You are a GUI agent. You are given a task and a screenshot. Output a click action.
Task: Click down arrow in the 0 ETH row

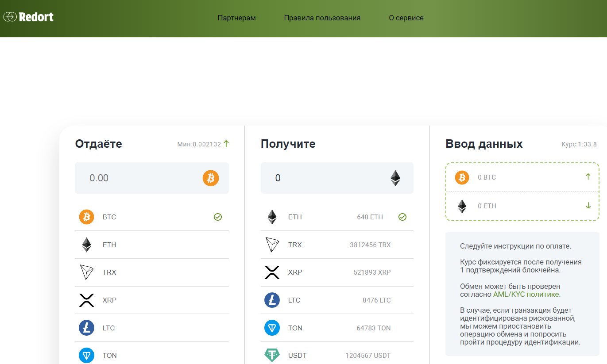click(x=588, y=205)
